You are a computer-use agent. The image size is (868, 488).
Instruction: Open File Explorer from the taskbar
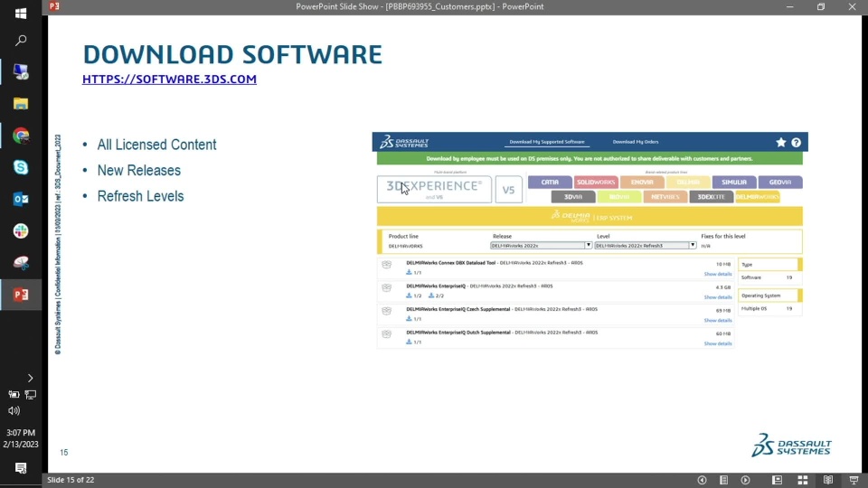tap(21, 103)
